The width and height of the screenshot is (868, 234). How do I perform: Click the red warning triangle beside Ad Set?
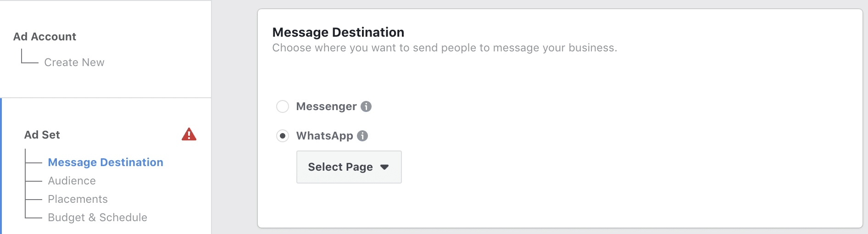[x=189, y=134]
